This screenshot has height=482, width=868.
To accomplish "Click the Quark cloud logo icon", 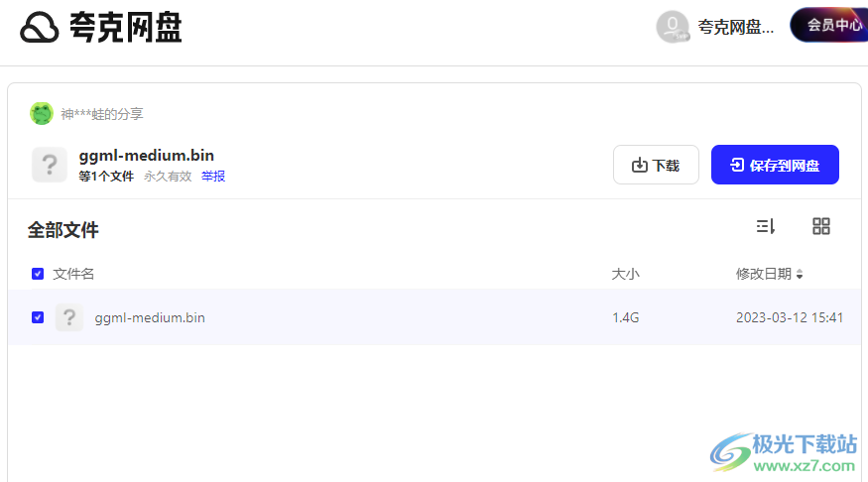I will (41, 28).
